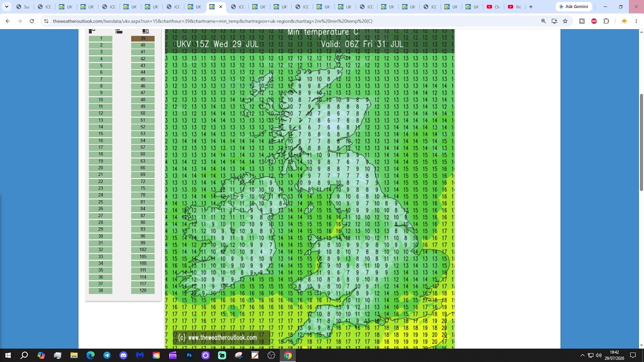The height and width of the screenshot is (362, 644).
Task: Click the right layout icon above hour list
Action: click(146, 31)
